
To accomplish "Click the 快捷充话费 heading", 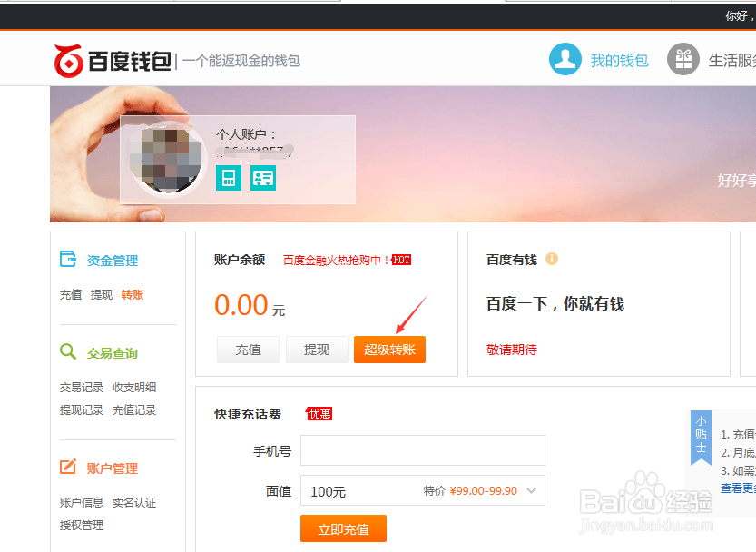I will coord(248,414).
